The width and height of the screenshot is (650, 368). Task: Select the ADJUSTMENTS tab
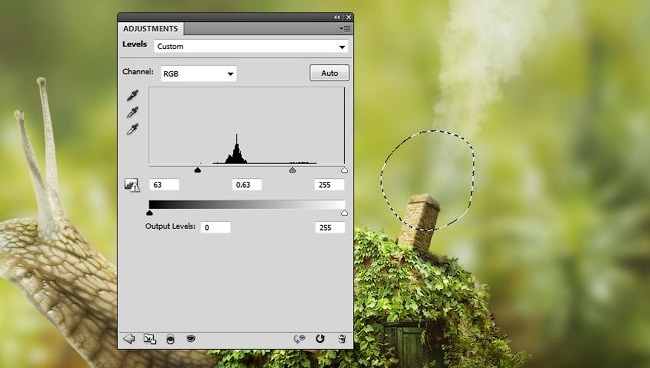coord(150,29)
